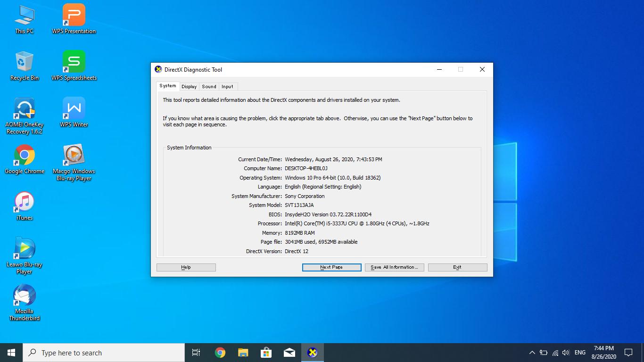Click the InsydeH2O BIOS version value
The width and height of the screenshot is (644, 362).
[x=328, y=214]
